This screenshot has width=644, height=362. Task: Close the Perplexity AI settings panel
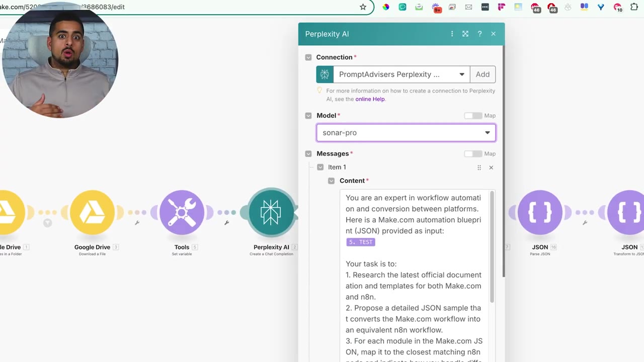493,34
